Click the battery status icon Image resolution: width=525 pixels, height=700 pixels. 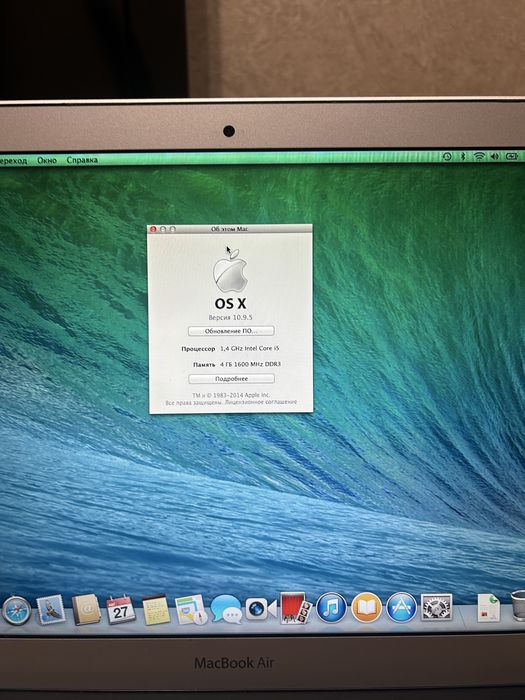click(x=512, y=156)
